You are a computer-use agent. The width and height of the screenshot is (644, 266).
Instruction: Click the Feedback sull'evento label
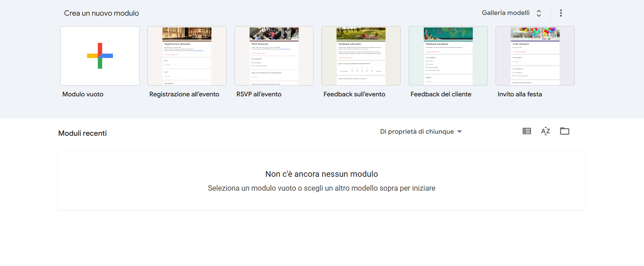354,94
